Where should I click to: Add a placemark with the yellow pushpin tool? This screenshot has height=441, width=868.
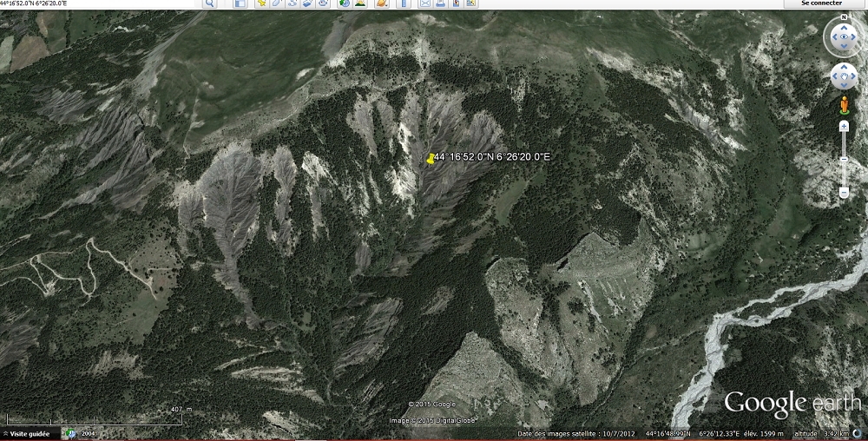click(x=260, y=3)
